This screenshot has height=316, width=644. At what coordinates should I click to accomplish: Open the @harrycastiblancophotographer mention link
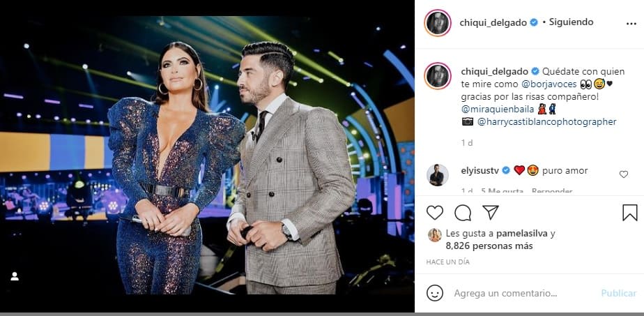point(547,121)
